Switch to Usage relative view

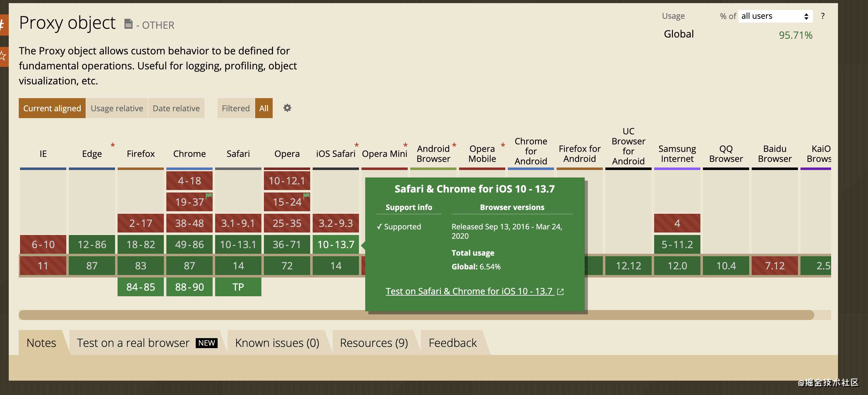tap(117, 108)
